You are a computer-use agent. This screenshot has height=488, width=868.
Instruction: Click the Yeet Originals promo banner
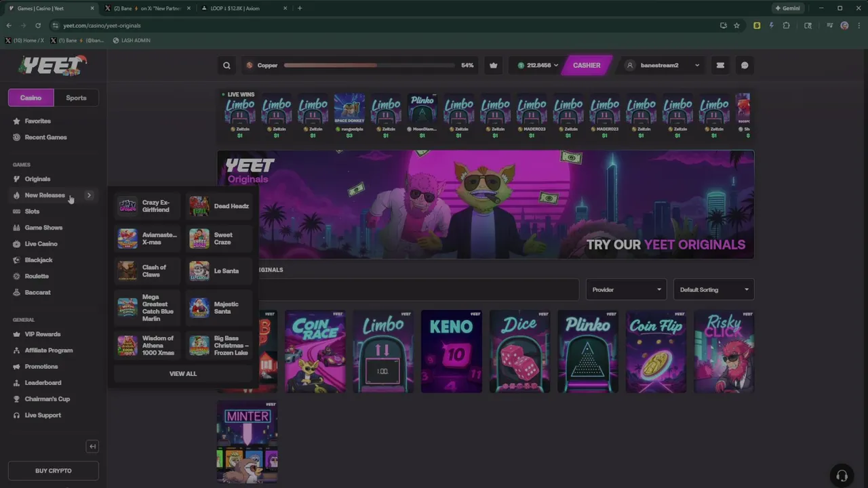pos(486,204)
